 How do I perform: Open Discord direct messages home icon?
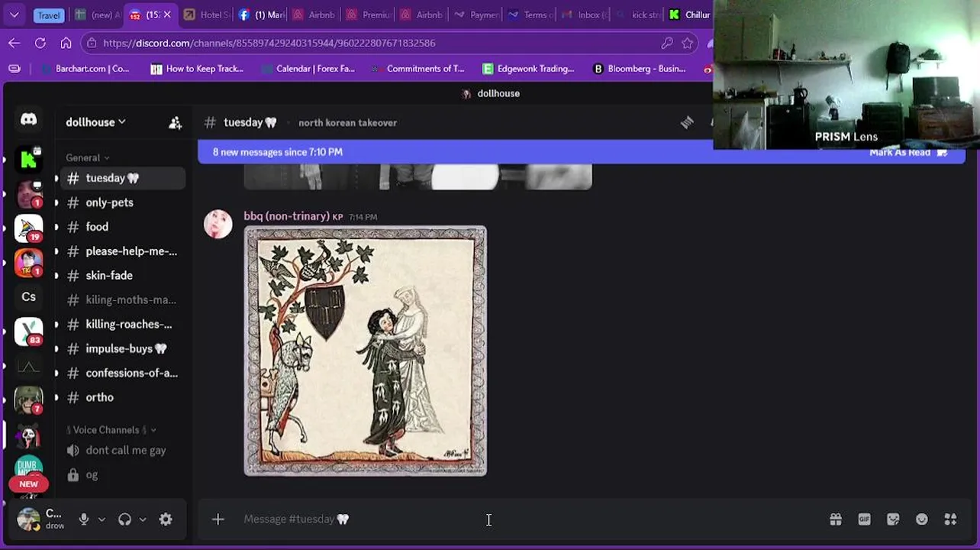pos(28,120)
